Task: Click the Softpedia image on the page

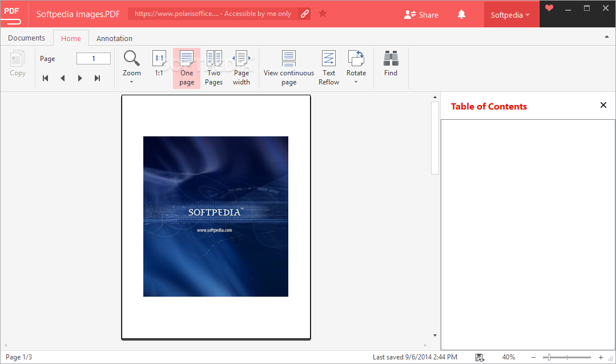Action: pos(216,216)
